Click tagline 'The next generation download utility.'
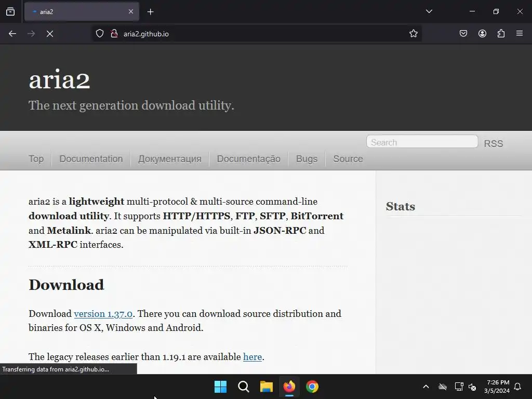532x399 pixels. pos(131,105)
